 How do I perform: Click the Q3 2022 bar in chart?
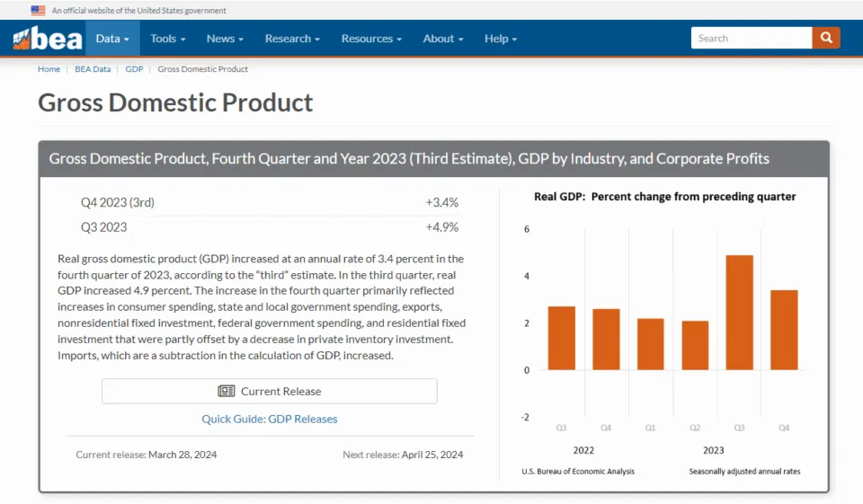[562, 338]
